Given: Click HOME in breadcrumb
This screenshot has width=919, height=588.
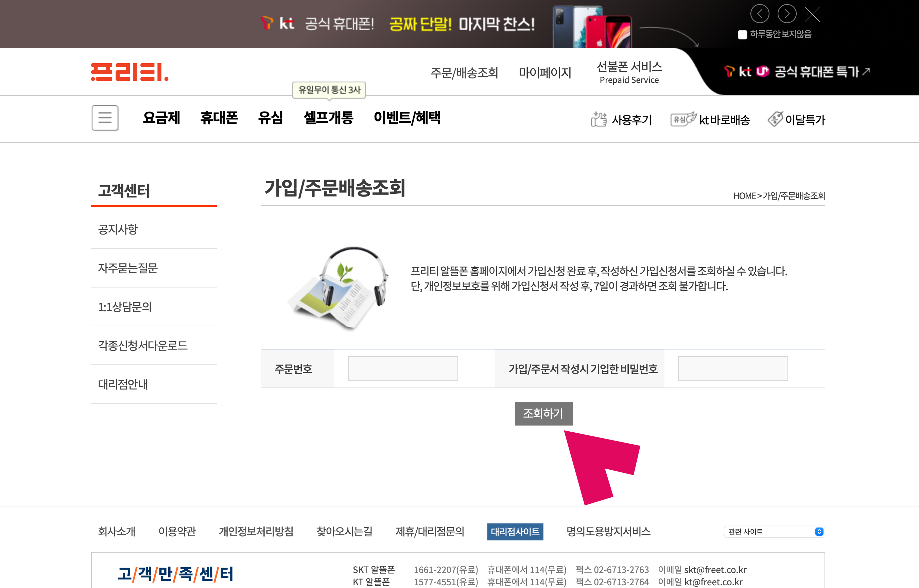Looking at the screenshot, I should point(744,196).
